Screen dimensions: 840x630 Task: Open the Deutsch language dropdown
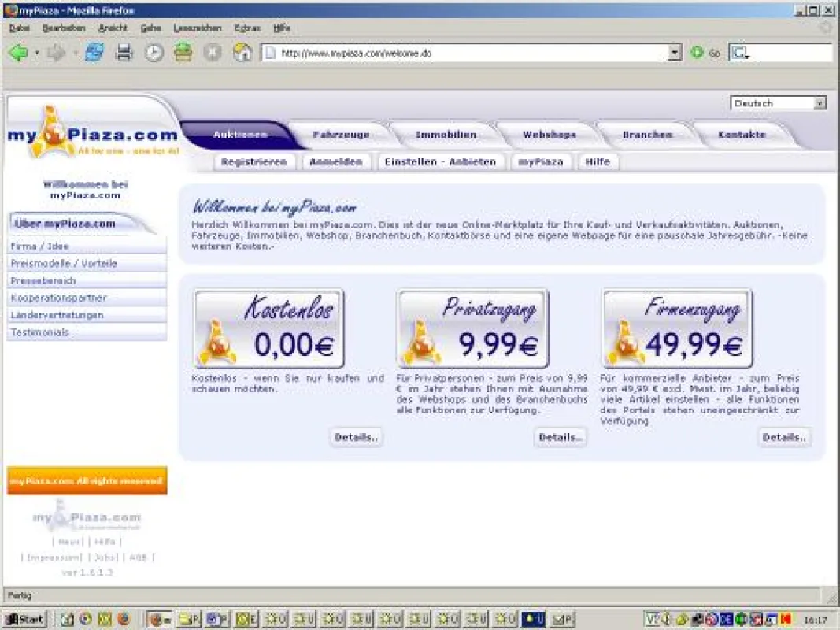point(779,103)
